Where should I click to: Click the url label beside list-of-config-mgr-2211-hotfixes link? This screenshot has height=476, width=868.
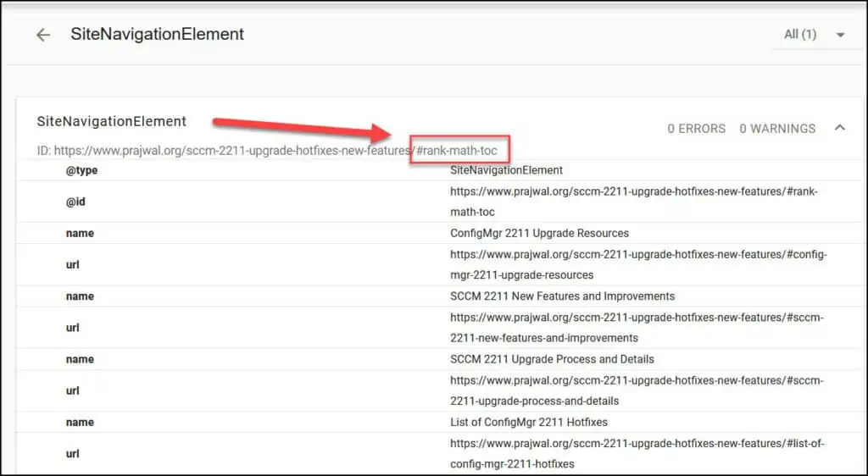point(73,454)
